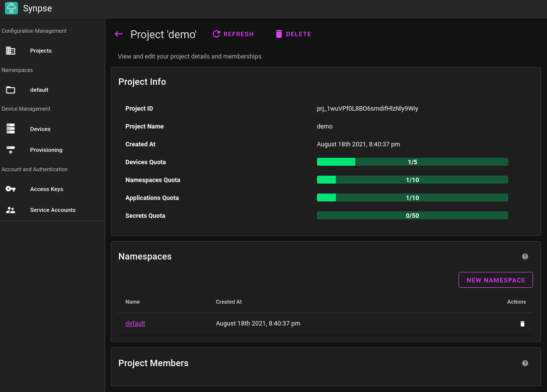Click the Access Keys key icon

(10, 189)
